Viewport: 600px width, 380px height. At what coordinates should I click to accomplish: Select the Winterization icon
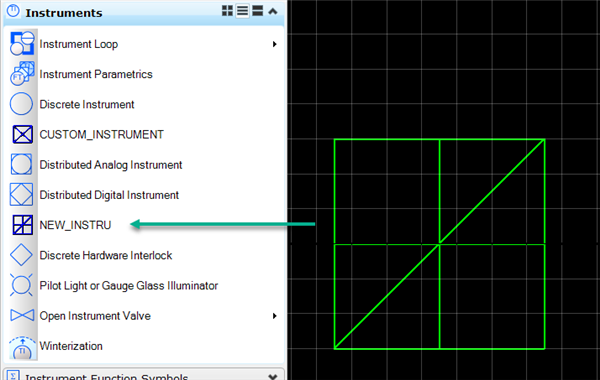pyautogui.click(x=22, y=347)
